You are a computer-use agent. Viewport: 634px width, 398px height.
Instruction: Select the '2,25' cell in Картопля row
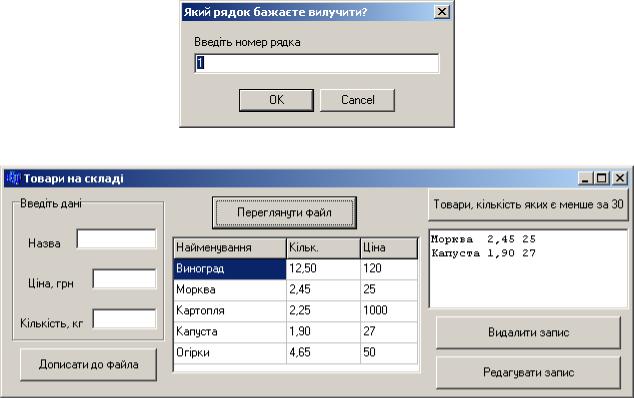pos(323,311)
